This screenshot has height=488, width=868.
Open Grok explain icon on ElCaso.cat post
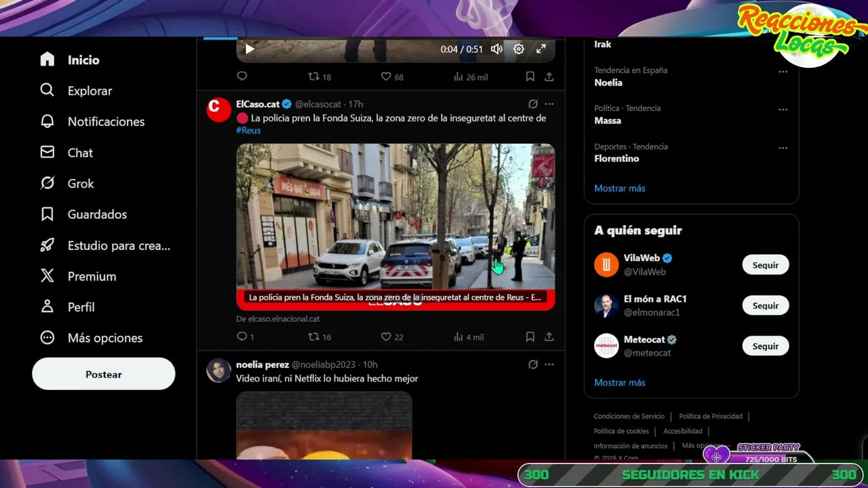click(533, 104)
